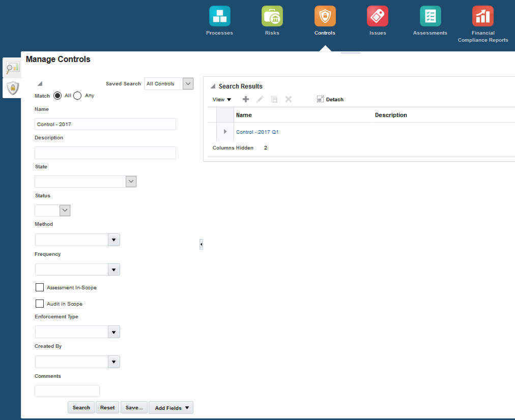
Task: Detach the Search Results table
Action: [x=330, y=99]
